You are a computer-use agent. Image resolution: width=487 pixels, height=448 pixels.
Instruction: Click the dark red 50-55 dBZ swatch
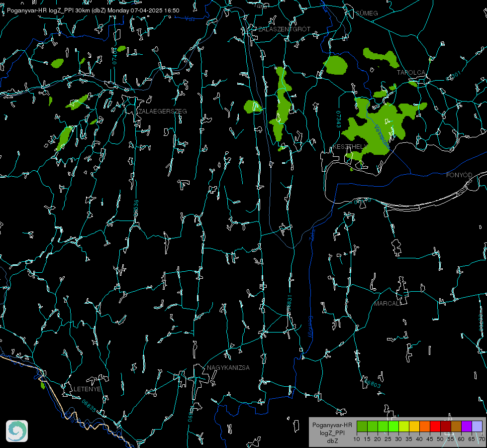pos(446,426)
